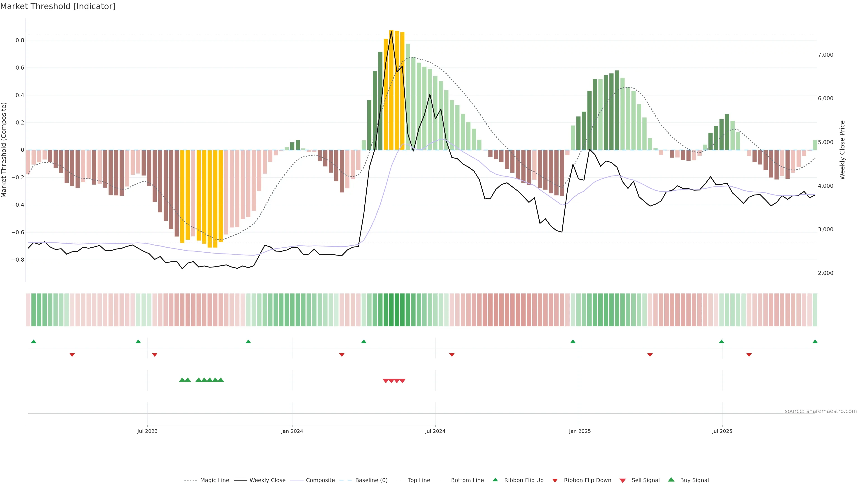Click the 7,000 price axis label
This screenshot has width=868, height=488.
click(826, 54)
